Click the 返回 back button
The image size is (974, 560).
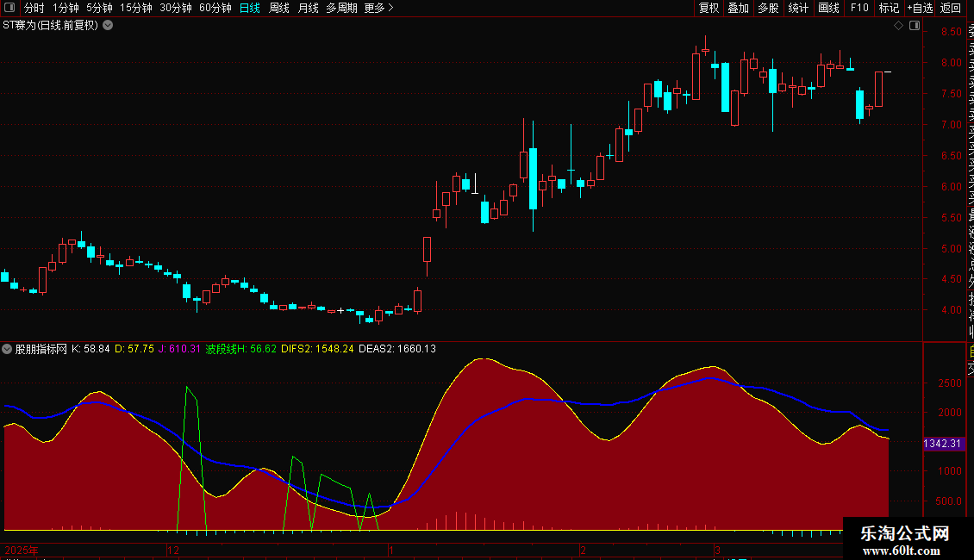point(951,8)
